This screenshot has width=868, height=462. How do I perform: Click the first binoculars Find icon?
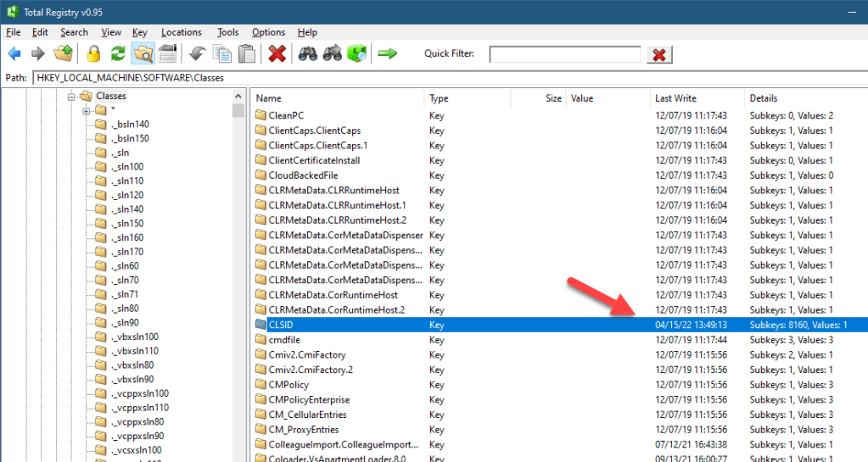point(306,54)
